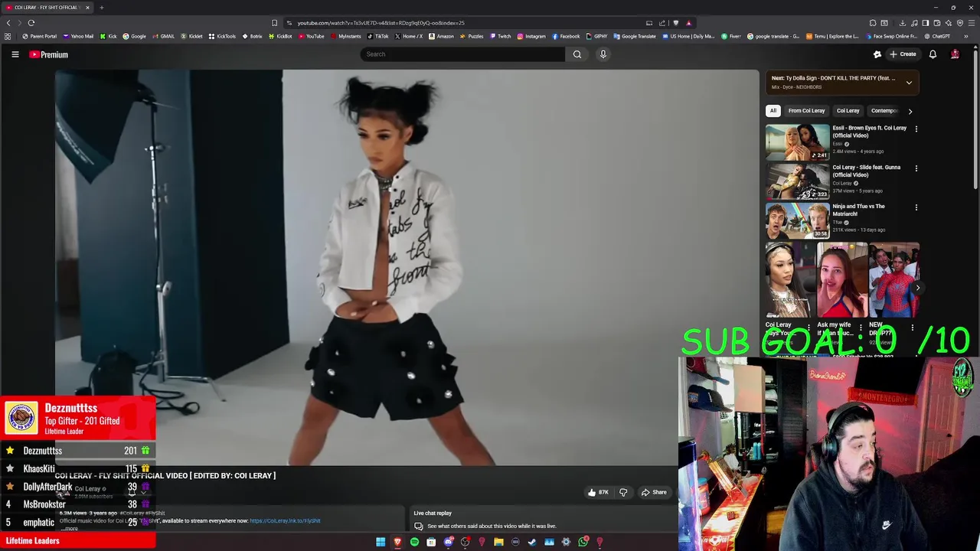Screen dimensions: 980x551
Task: Open the Amazon bookmark
Action: [441, 36]
